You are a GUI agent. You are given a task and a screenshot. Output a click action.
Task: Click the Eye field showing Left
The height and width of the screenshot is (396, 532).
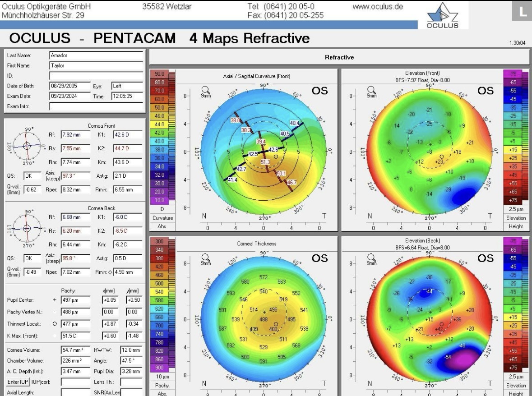pos(127,86)
